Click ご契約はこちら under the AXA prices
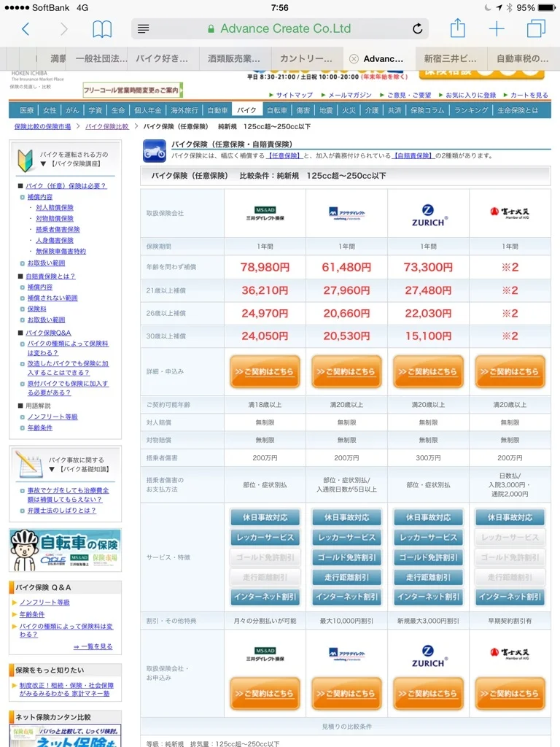The height and width of the screenshot is (747, 560). (x=346, y=371)
